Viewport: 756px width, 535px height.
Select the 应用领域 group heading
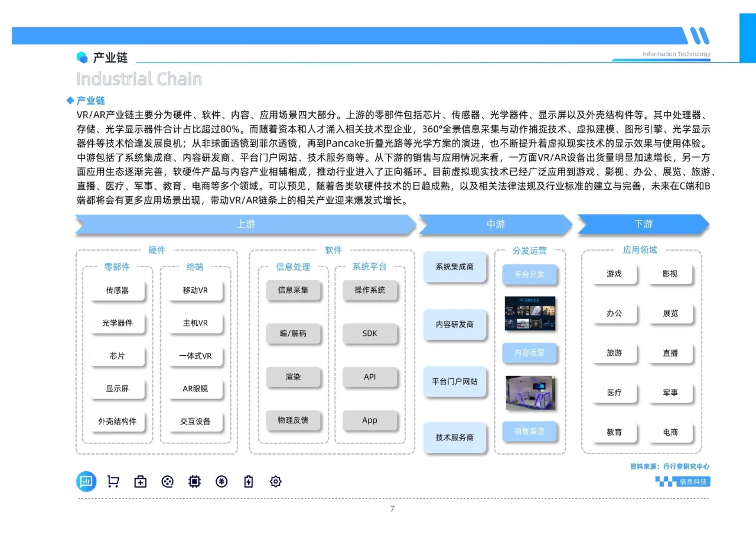(x=640, y=250)
